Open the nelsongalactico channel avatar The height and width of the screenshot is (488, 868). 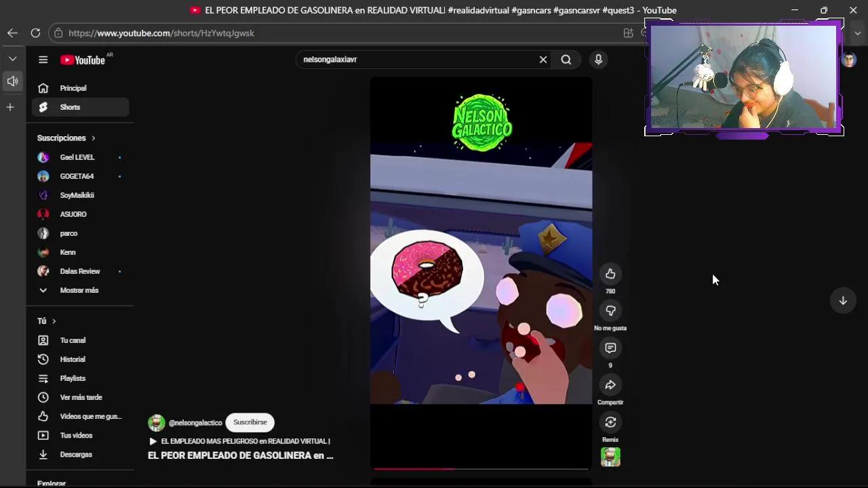click(x=157, y=423)
